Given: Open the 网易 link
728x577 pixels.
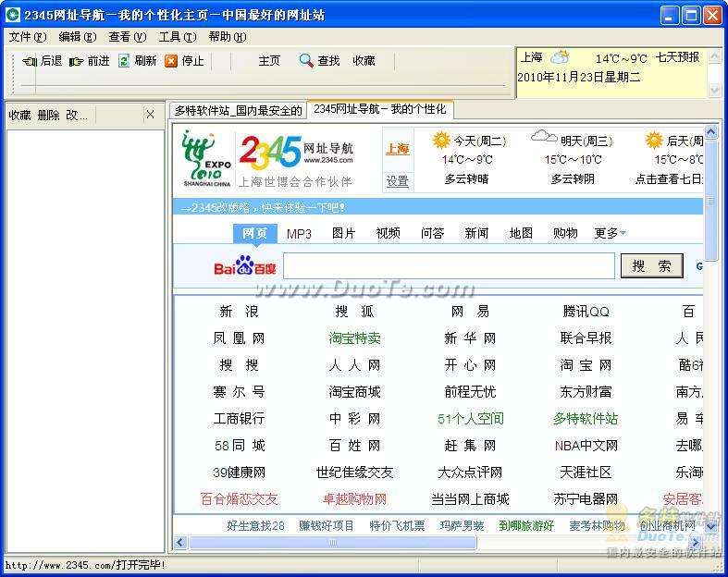Looking at the screenshot, I should coord(470,311).
